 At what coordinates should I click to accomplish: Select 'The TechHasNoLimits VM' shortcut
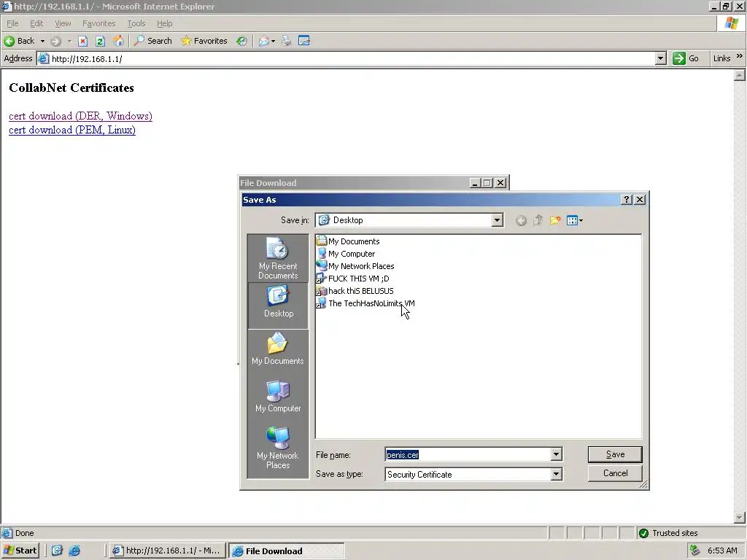coord(365,303)
